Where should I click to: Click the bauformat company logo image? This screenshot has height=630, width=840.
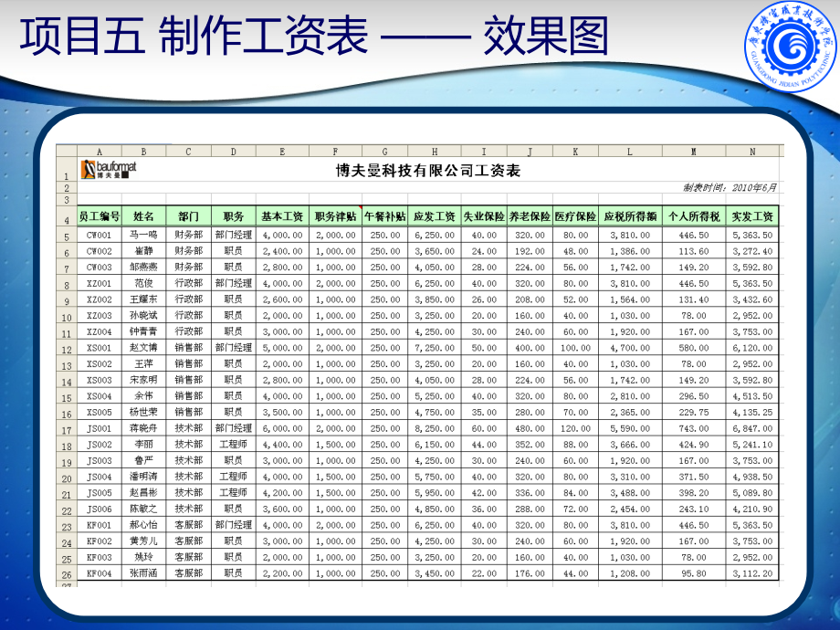tap(109, 169)
